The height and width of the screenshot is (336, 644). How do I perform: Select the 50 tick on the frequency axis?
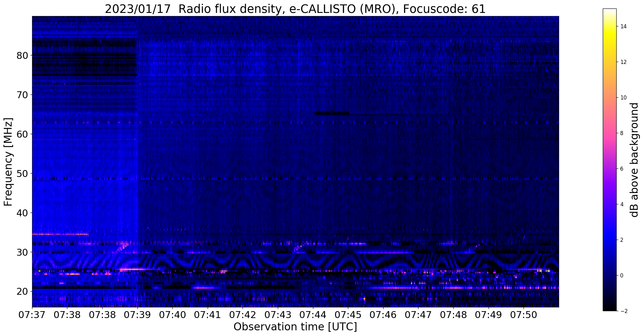(x=22, y=174)
